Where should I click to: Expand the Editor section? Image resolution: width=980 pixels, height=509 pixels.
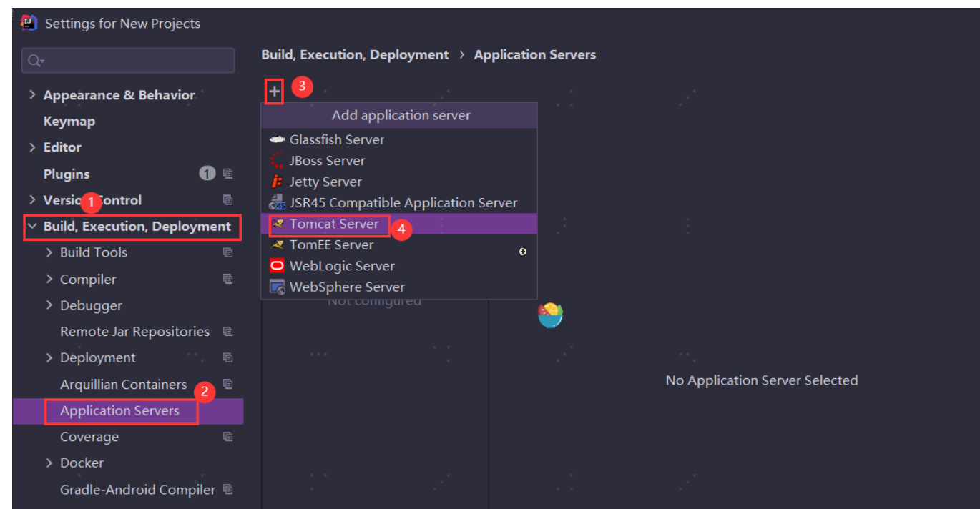32,147
